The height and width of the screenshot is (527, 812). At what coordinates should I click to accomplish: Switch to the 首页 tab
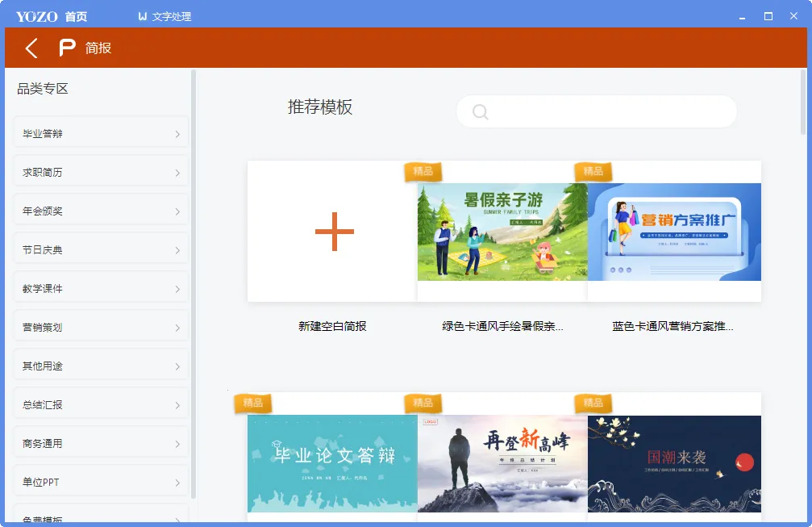(76, 16)
